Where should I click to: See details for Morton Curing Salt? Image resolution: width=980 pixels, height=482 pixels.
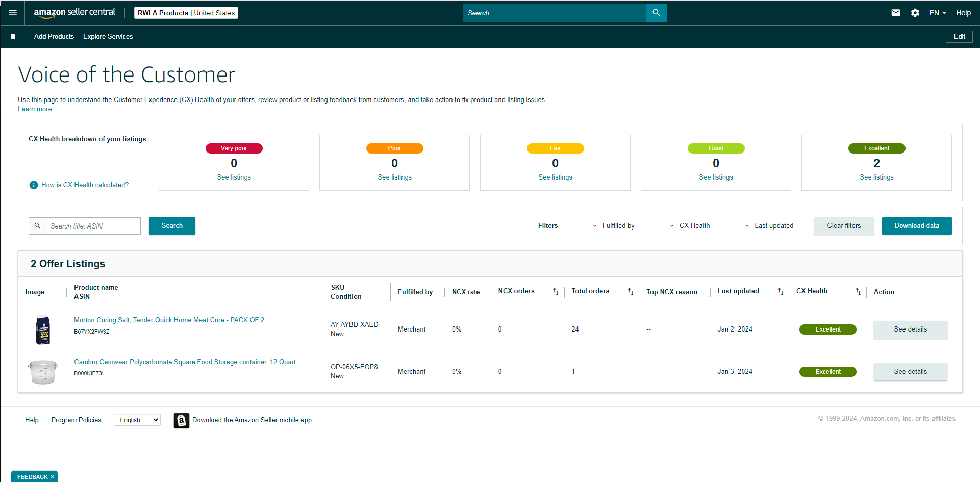911,329
